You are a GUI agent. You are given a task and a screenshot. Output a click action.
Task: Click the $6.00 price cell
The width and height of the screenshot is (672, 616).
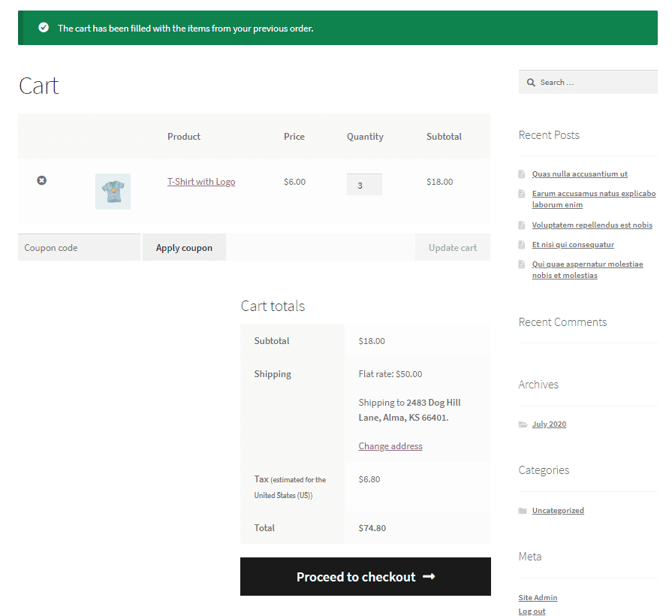point(294,182)
